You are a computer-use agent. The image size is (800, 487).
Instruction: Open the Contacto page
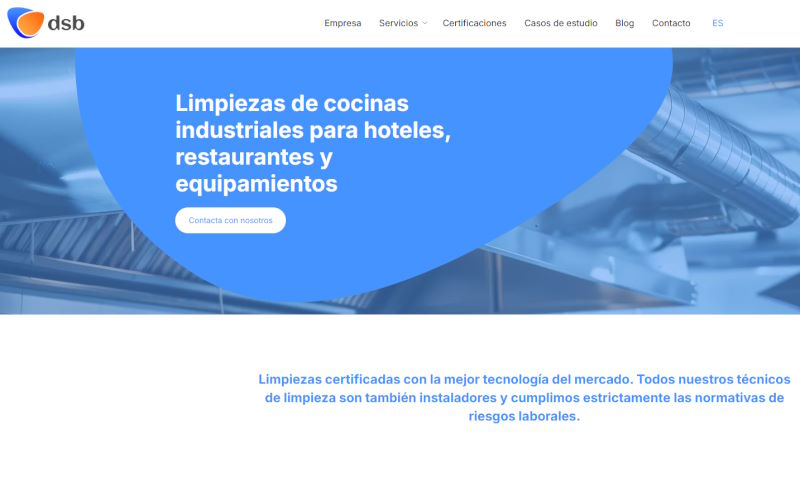(x=671, y=23)
